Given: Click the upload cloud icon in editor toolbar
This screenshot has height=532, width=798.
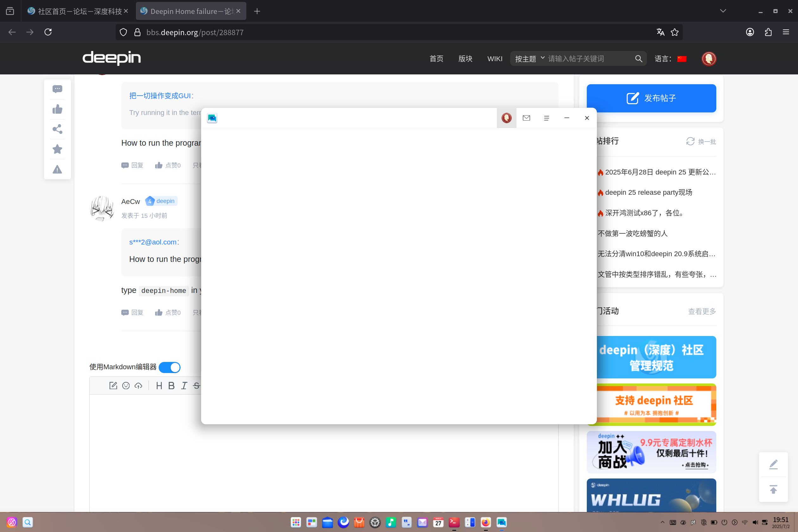Looking at the screenshot, I should click(138, 386).
